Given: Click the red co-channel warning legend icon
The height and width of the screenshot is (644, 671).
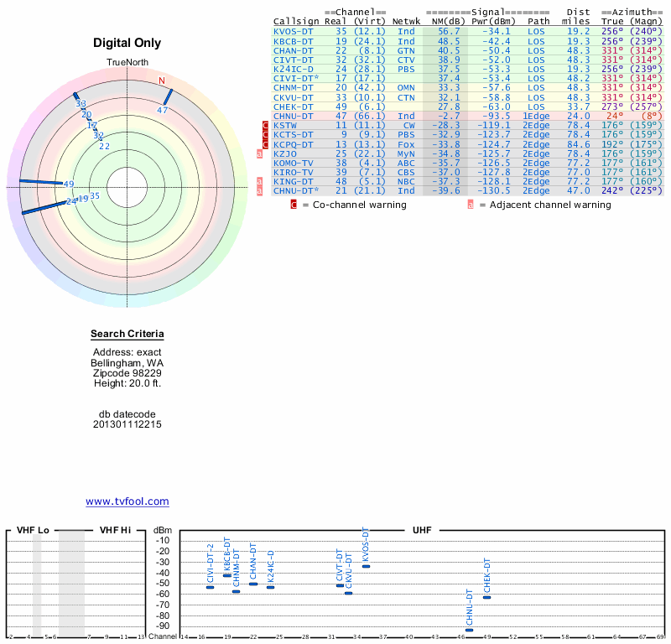Looking at the screenshot, I should coord(294,205).
